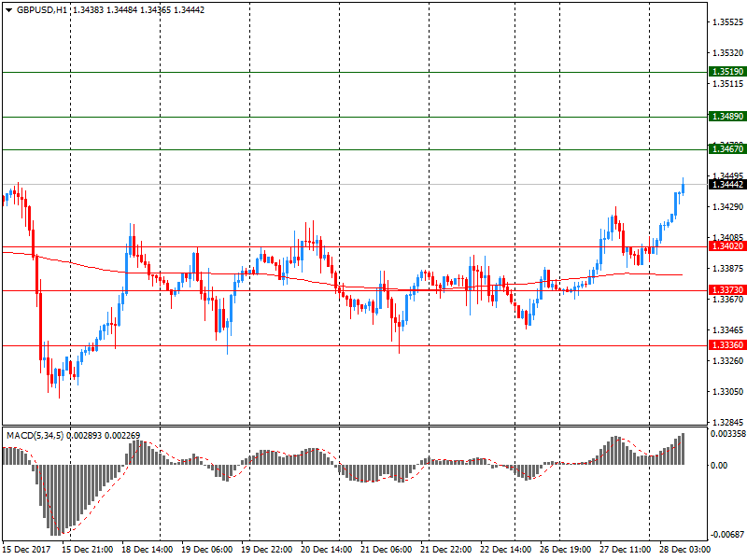This screenshot has height=560, width=747.
Task: Select the MACD scale value 0.003358
Action: (x=726, y=434)
